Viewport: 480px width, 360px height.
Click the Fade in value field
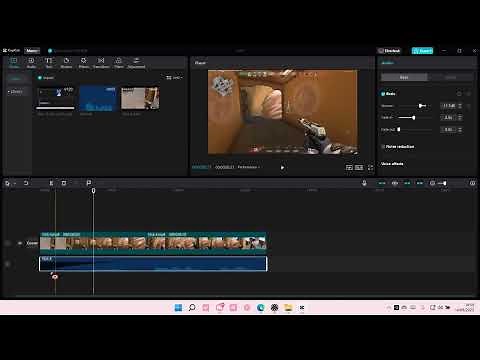pyautogui.click(x=448, y=118)
